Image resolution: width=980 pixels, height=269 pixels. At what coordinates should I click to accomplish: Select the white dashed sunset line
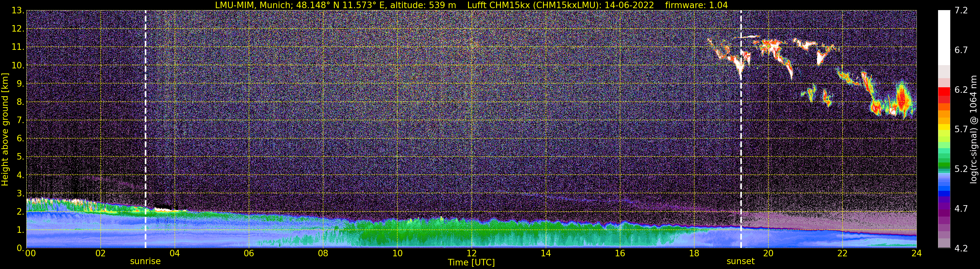click(x=741, y=129)
